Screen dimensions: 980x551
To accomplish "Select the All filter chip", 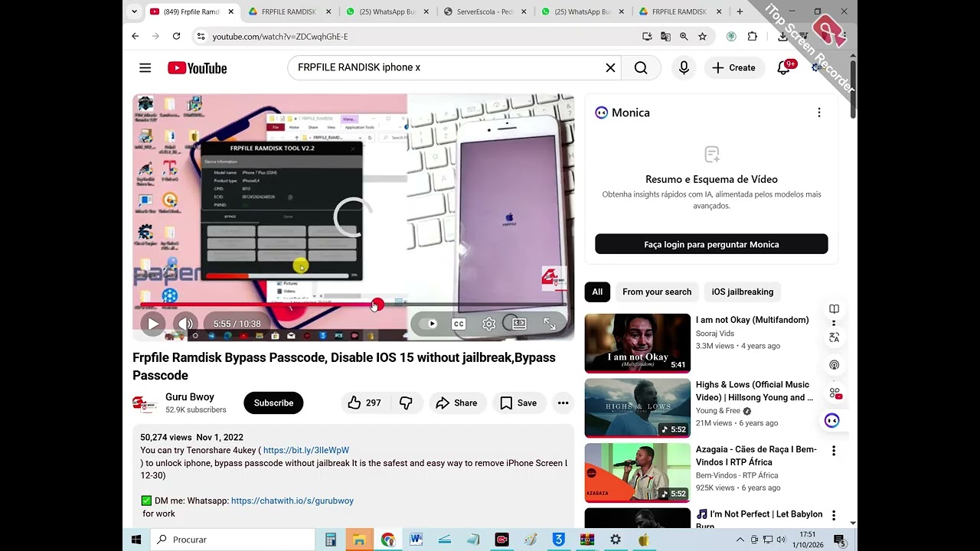I will [597, 292].
